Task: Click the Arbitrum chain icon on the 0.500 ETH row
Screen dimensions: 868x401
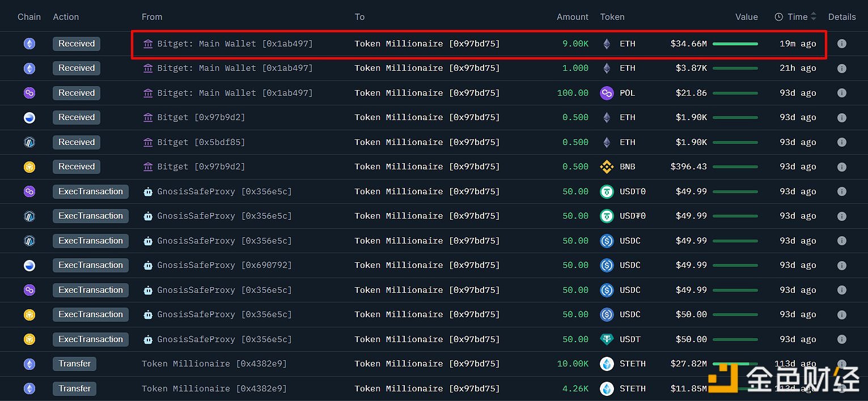Action: tap(29, 142)
